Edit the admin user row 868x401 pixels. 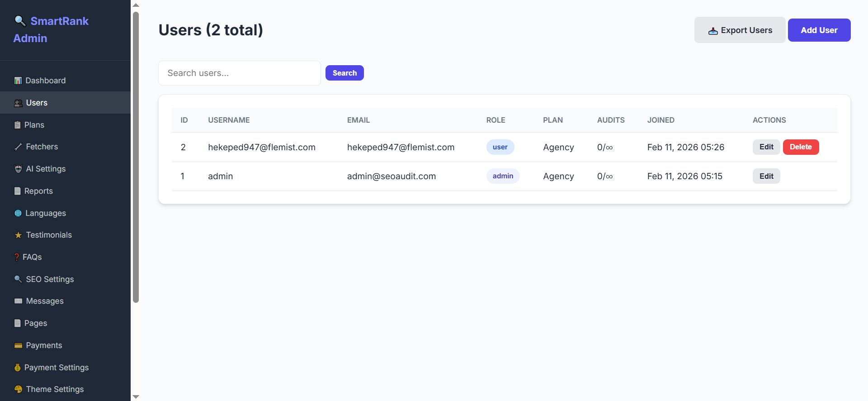[766, 176]
